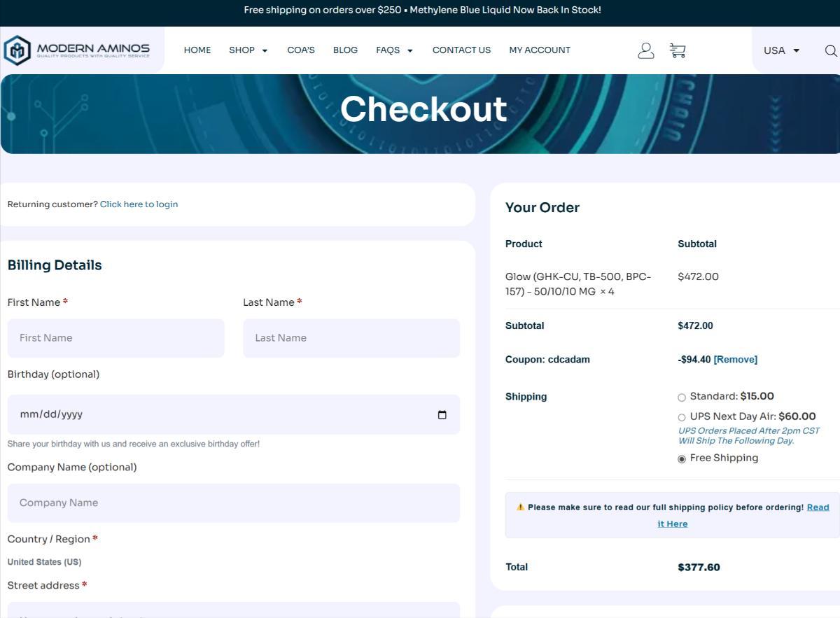Select UPS Next Day Air shipping
Image resolution: width=840 pixels, height=618 pixels.
682,417
